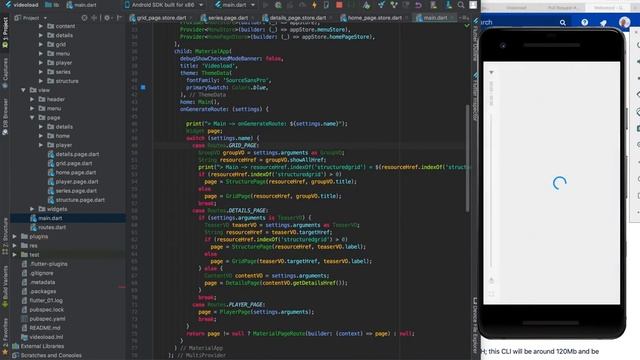Open videoload.iml file
The height and width of the screenshot is (360, 640).
42,337
